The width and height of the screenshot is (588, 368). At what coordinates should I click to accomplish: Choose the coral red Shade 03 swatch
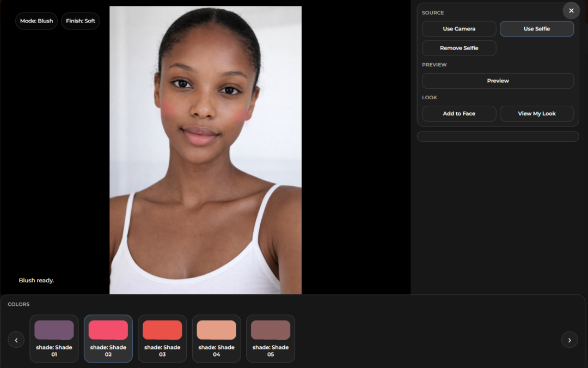coord(162,330)
